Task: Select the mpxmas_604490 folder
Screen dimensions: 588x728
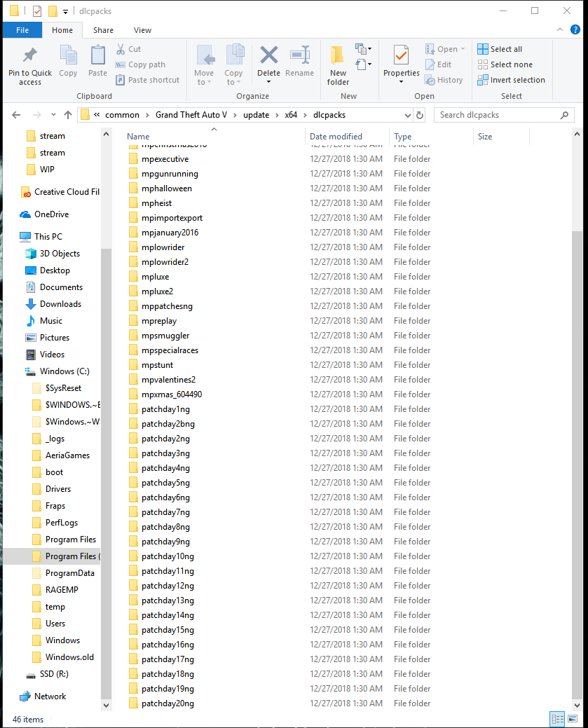Action: 172,394
